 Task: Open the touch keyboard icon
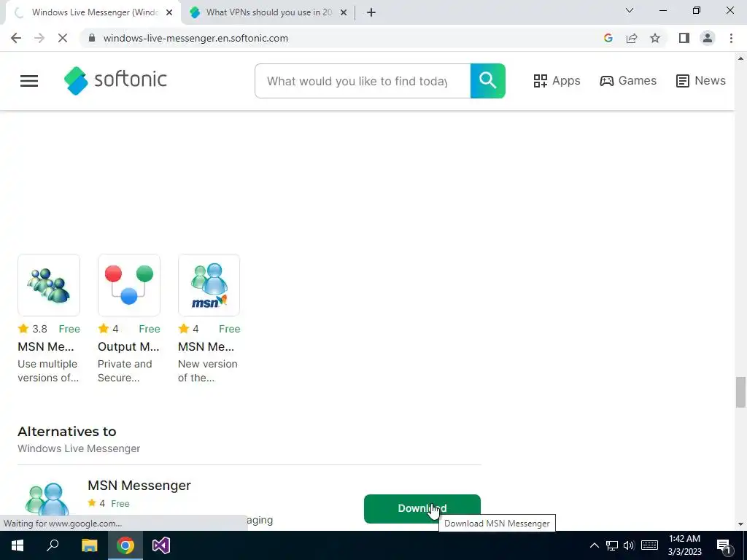click(649, 545)
